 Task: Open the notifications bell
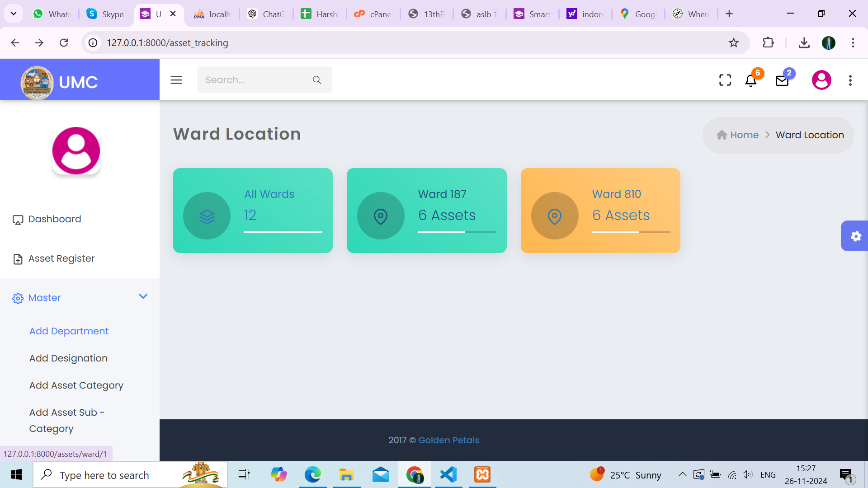tap(751, 80)
